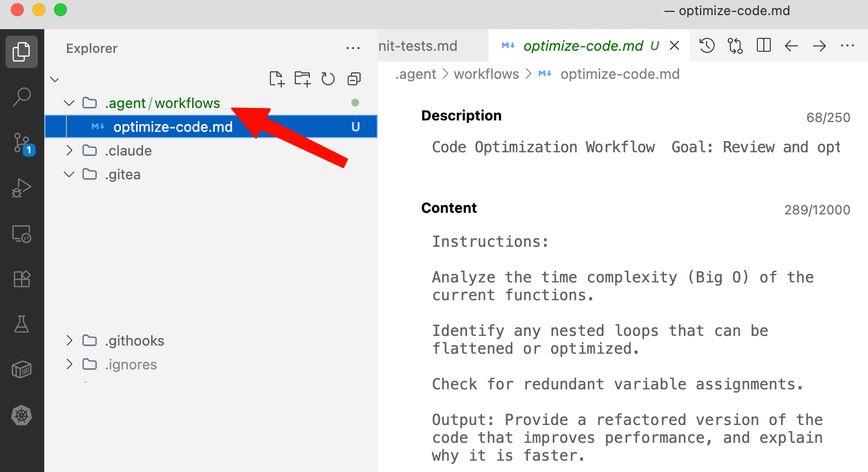
Task: Expand the .githooks folder
Action: tap(69, 340)
